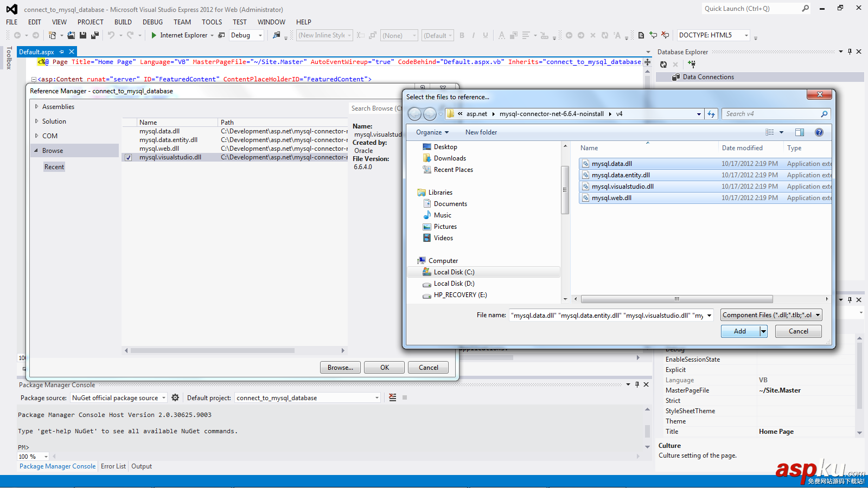The image size is (868, 488).
Task: Expand the COM category
Action: tap(36, 136)
